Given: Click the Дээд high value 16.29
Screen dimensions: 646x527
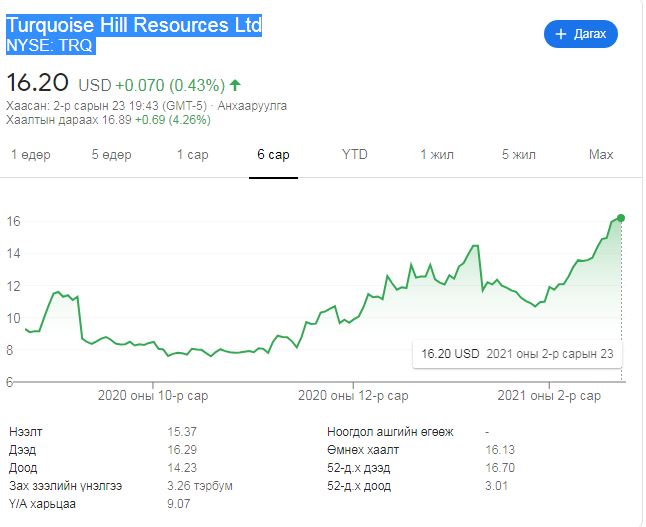Looking at the screenshot, I should coord(182,450).
